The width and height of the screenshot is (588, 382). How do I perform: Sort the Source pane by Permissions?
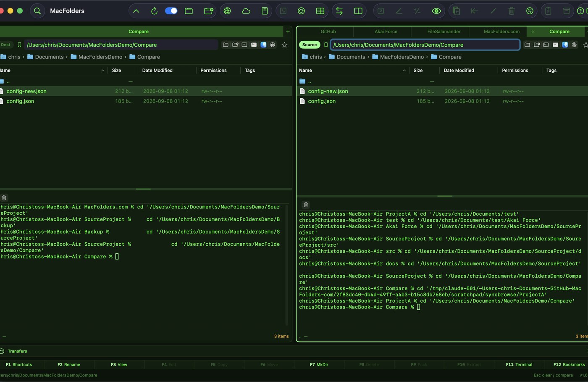pos(515,71)
